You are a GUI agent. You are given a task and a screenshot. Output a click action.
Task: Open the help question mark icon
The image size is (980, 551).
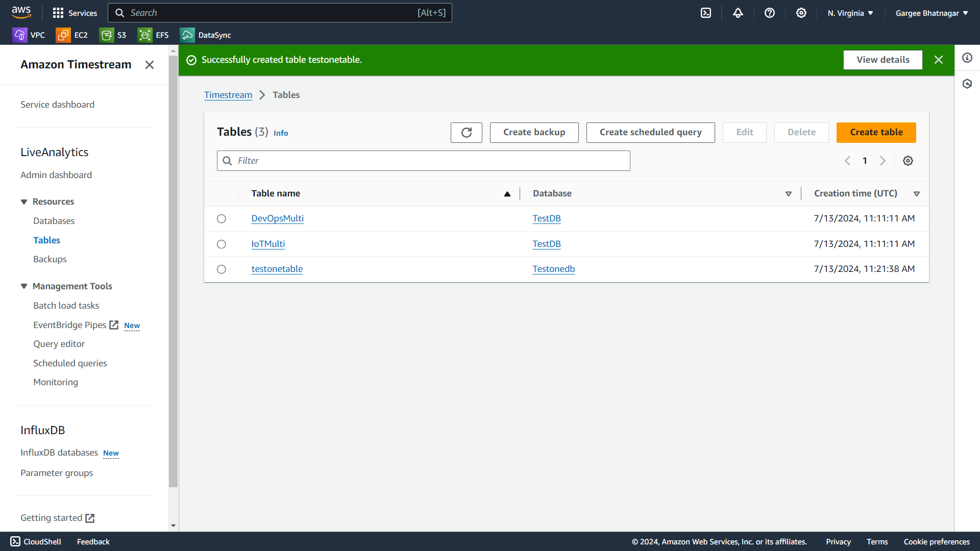(770, 13)
